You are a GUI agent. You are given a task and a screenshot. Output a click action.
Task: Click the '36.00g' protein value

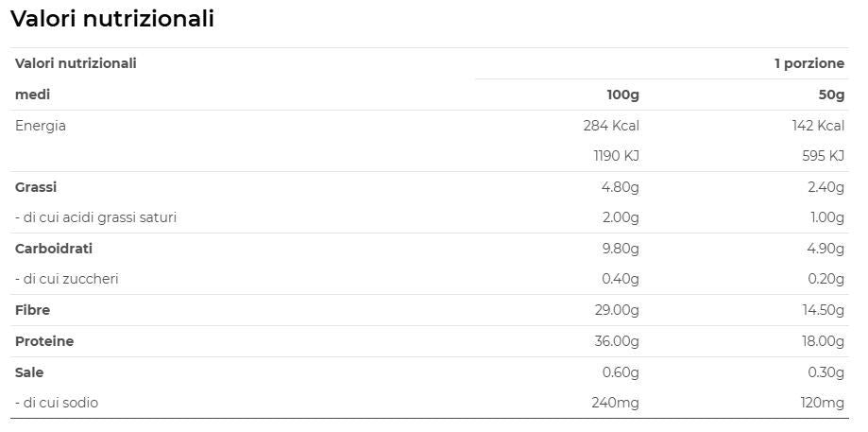coord(615,341)
